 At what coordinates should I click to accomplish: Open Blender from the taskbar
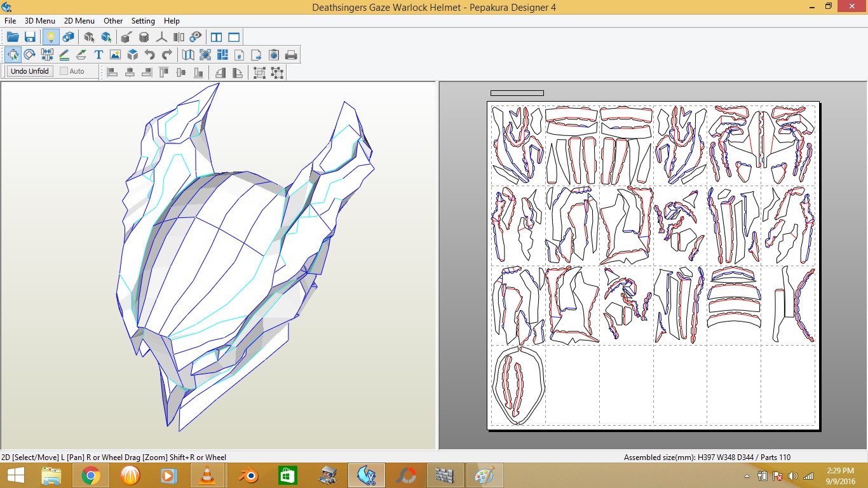pos(248,475)
